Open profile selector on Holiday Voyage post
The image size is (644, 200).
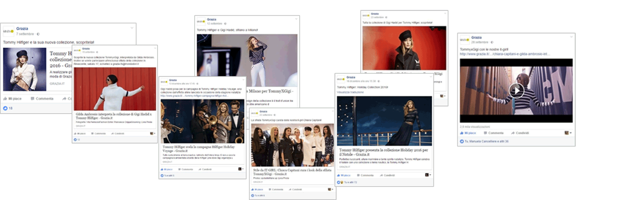(x=241, y=169)
